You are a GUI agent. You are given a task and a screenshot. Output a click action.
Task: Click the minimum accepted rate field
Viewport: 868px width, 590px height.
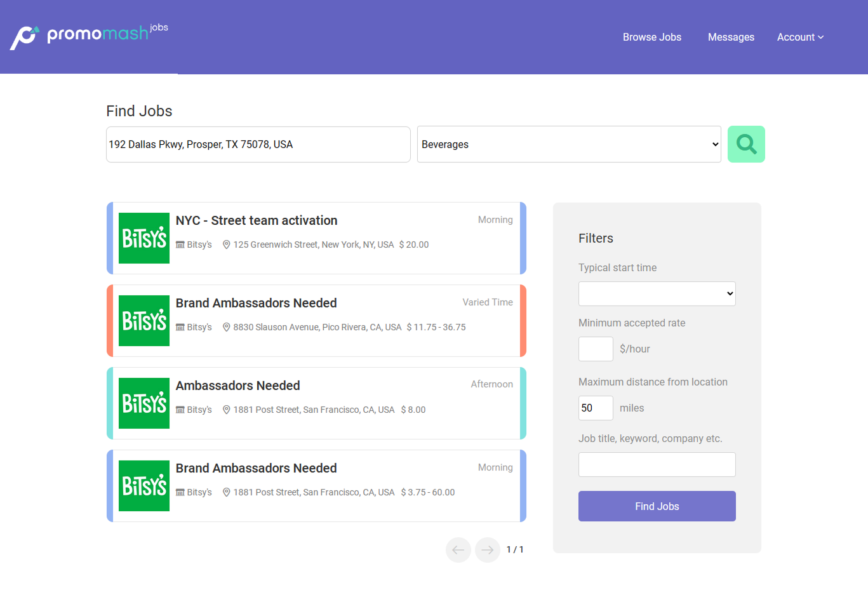pos(595,349)
